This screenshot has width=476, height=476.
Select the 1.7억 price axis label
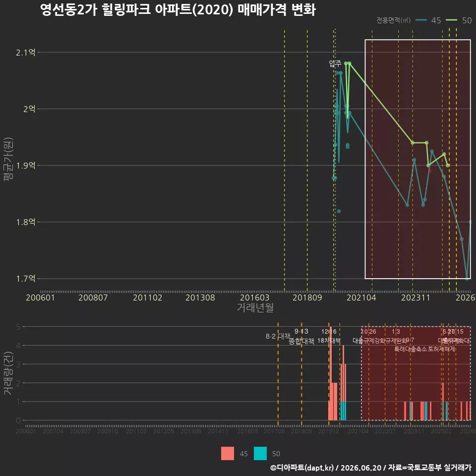(x=26, y=278)
